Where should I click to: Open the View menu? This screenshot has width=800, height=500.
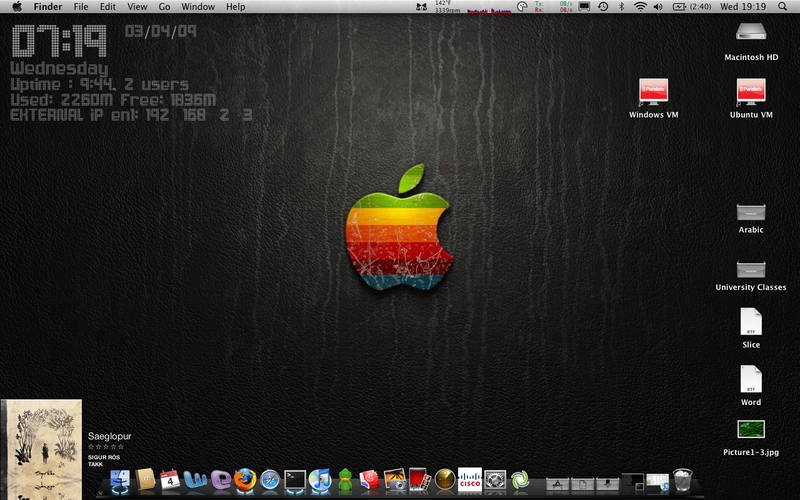click(x=137, y=7)
